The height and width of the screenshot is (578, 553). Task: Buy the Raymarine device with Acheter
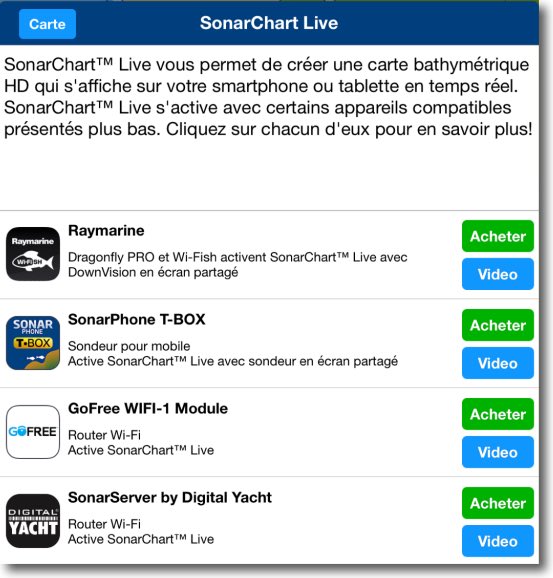pyautogui.click(x=498, y=236)
